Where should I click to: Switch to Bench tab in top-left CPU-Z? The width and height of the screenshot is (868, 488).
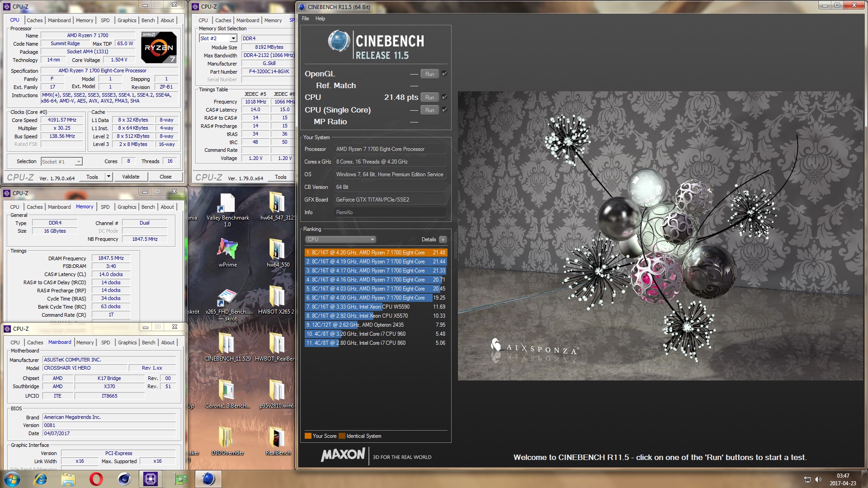pyautogui.click(x=148, y=20)
